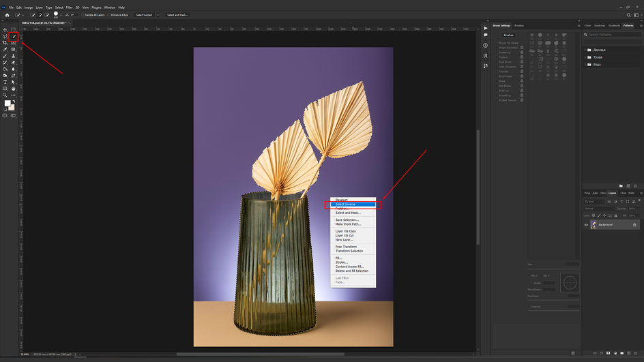Select the Eraser tool
This screenshot has height=362, width=644.
point(13,63)
